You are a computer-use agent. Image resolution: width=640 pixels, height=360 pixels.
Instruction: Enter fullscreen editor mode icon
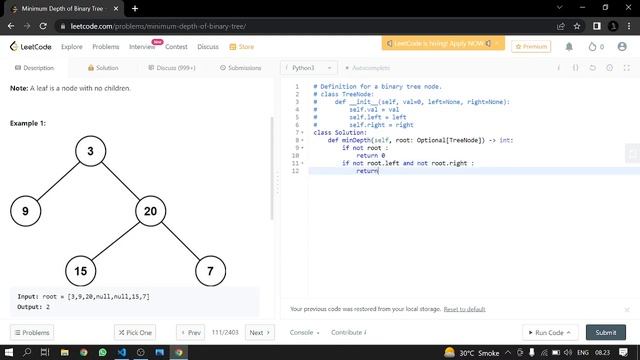(x=627, y=68)
